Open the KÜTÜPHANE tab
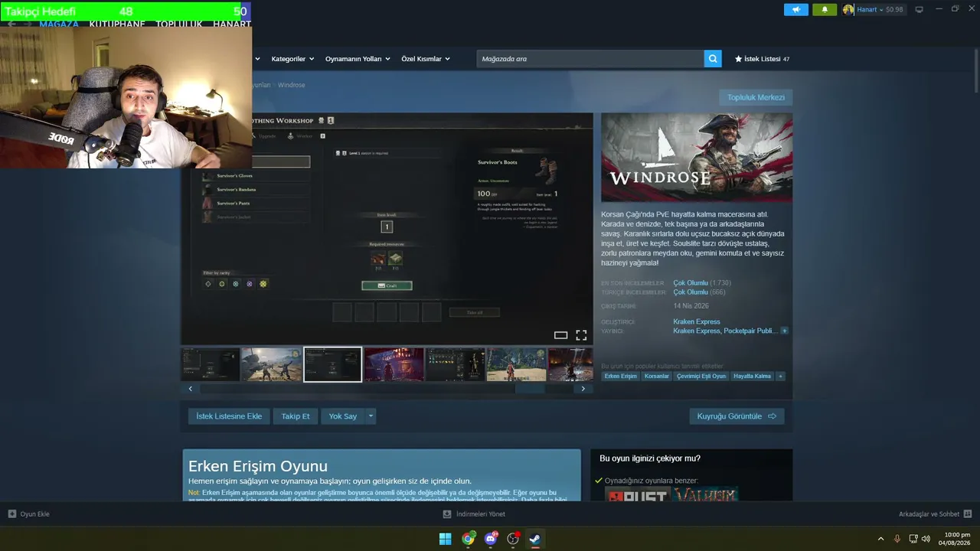 117,24
